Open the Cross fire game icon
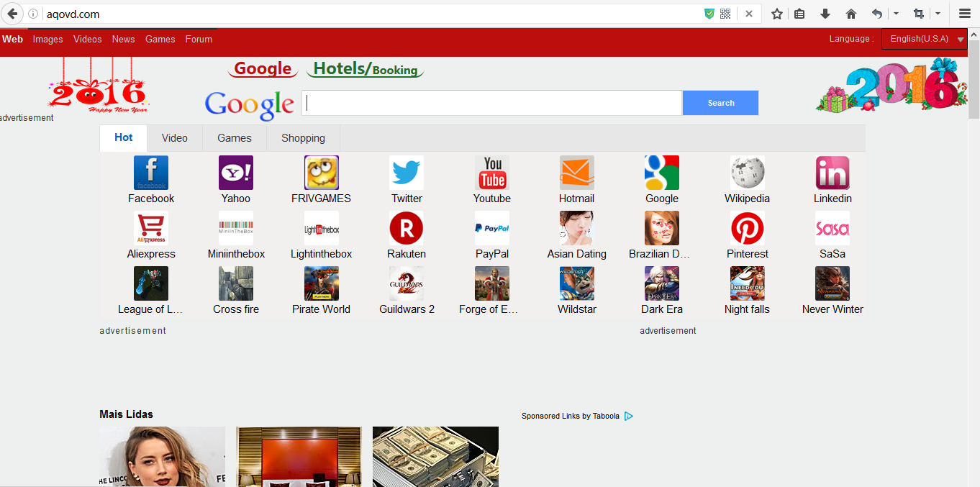This screenshot has height=487, width=980. click(236, 283)
